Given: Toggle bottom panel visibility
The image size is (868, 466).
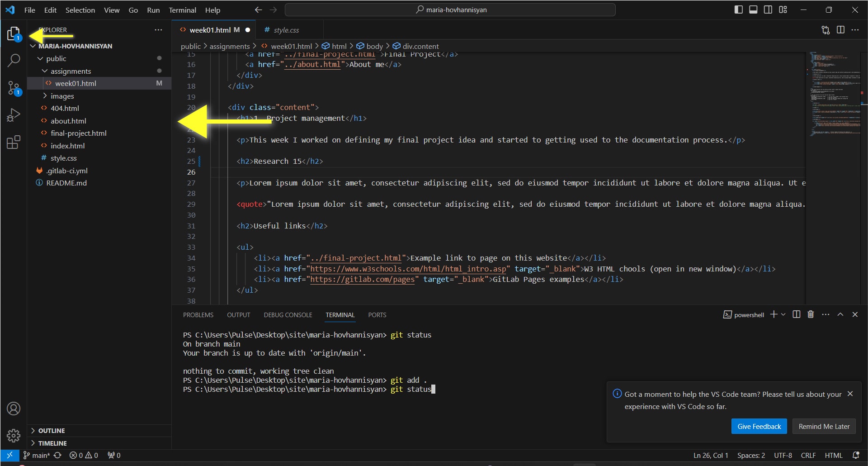Looking at the screenshot, I should pos(753,10).
